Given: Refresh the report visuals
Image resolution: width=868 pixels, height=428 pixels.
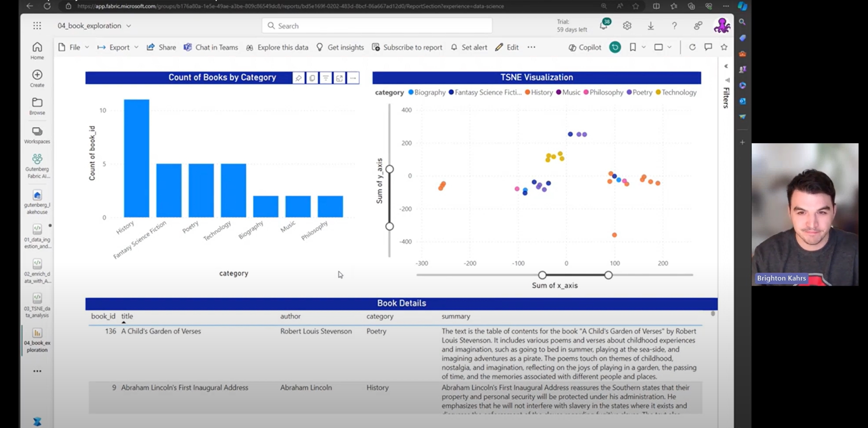Looking at the screenshot, I should tap(692, 47).
